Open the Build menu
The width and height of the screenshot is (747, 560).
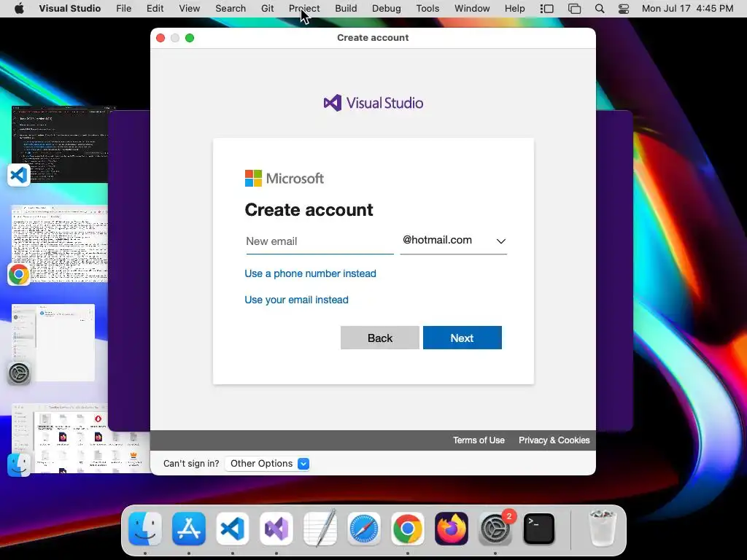[x=346, y=9]
